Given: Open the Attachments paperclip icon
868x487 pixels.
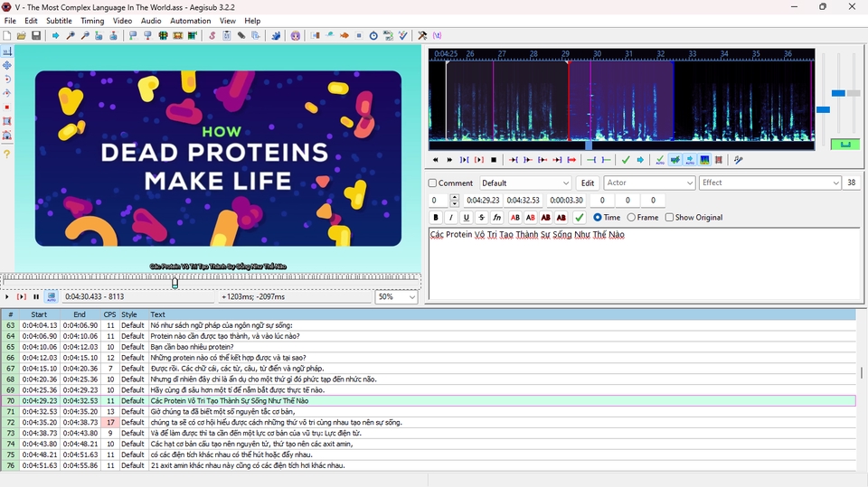Looking at the screenshot, I should pyautogui.click(x=241, y=35).
